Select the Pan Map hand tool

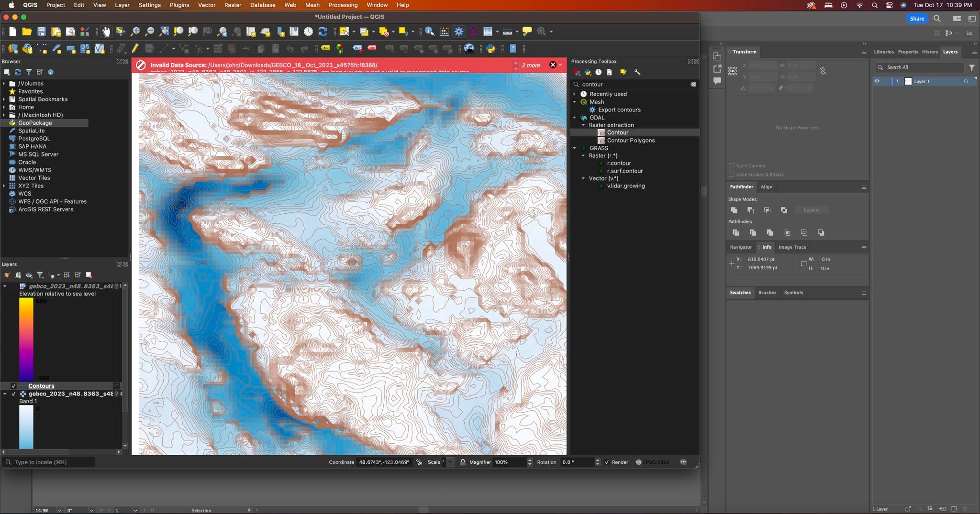pyautogui.click(x=106, y=32)
